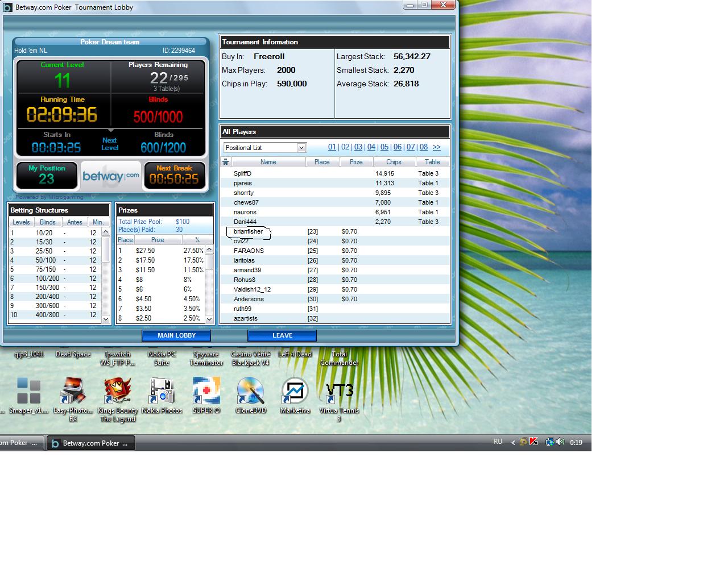The height and width of the screenshot is (582, 728).
Task: Select the Casino Vérité Blackjack V4 label
Action: pos(250,358)
